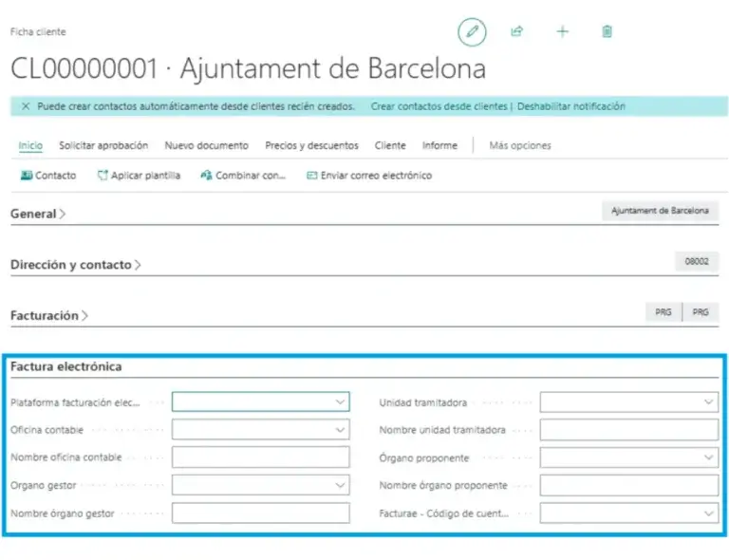Screen dimensions: 729x560
Task: Open the Precios y descuentos menu
Action: coord(311,145)
